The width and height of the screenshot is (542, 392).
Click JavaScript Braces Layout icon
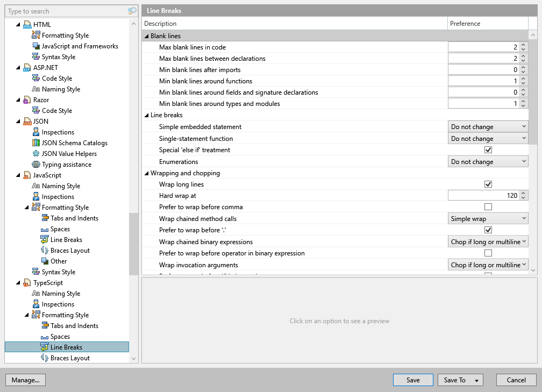(45, 251)
